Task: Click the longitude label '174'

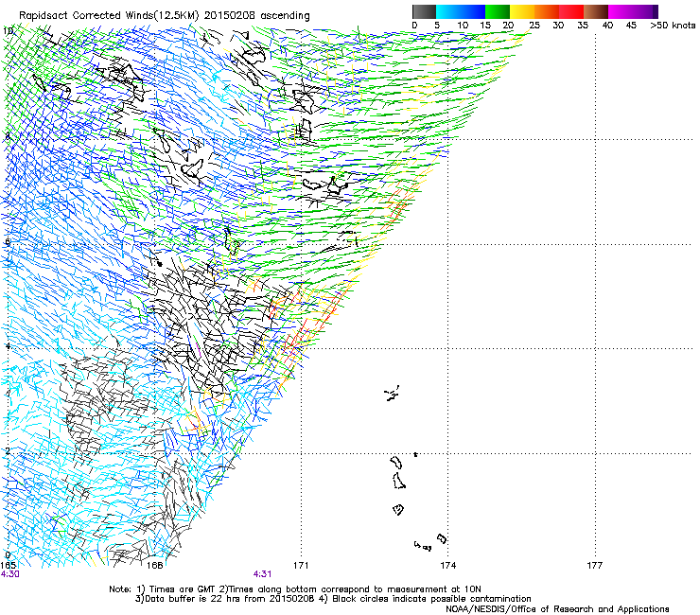Action: (447, 566)
